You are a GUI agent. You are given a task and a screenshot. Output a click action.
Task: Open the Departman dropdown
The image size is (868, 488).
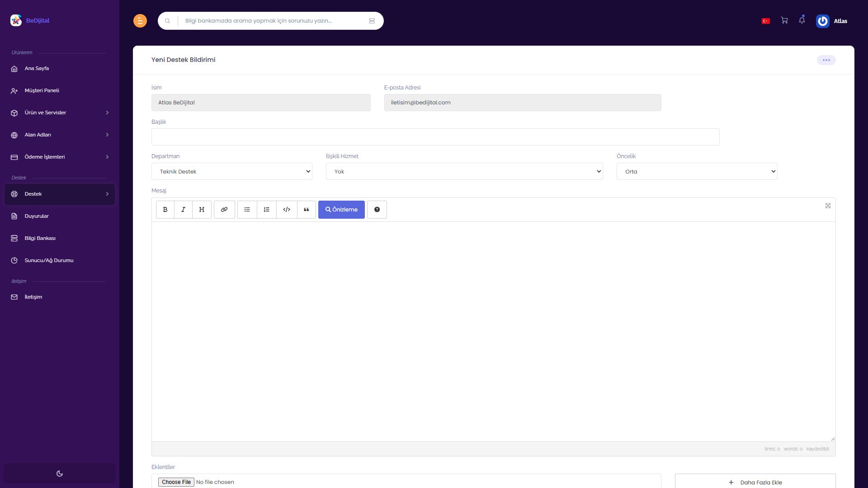(x=232, y=171)
